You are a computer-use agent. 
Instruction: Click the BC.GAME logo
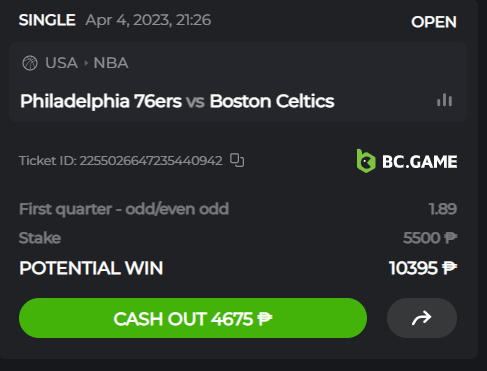(x=407, y=161)
